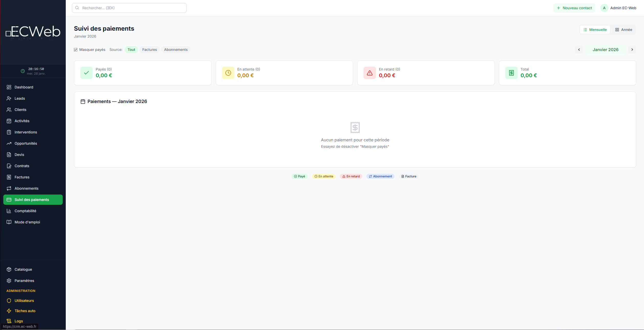Open the Janvier 2026 period selector
This screenshot has width=644, height=330.
(606, 49)
